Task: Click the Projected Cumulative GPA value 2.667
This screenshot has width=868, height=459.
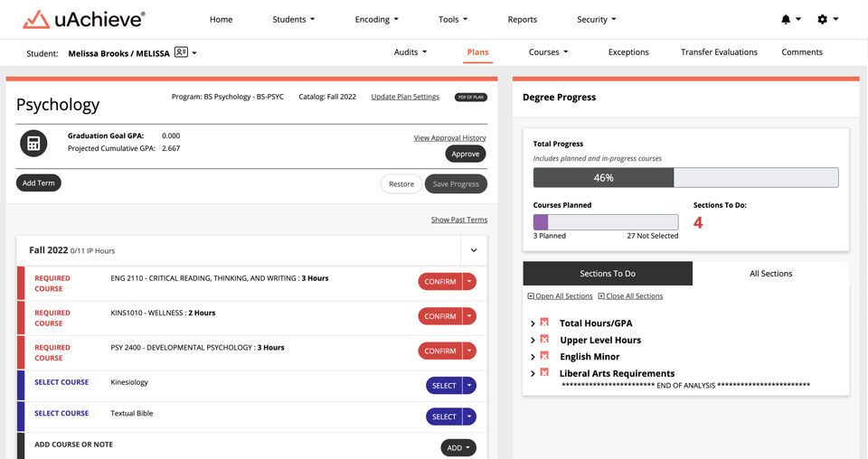Action: pos(171,148)
